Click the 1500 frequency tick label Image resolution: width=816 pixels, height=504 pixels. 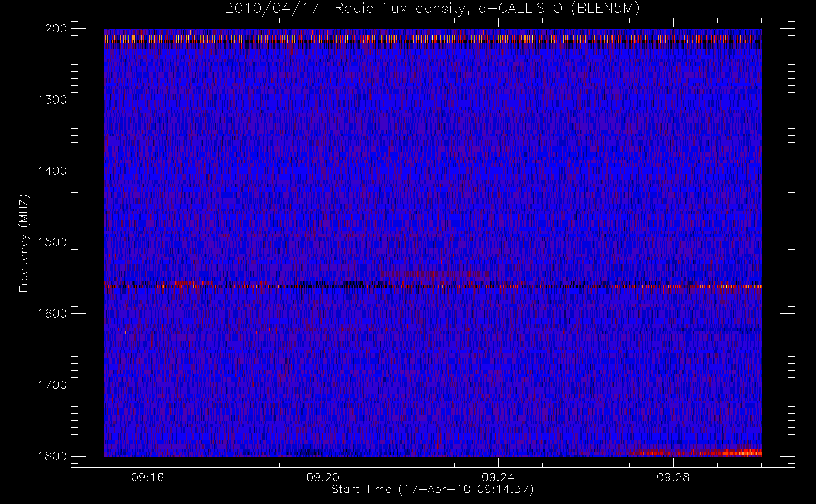52,242
